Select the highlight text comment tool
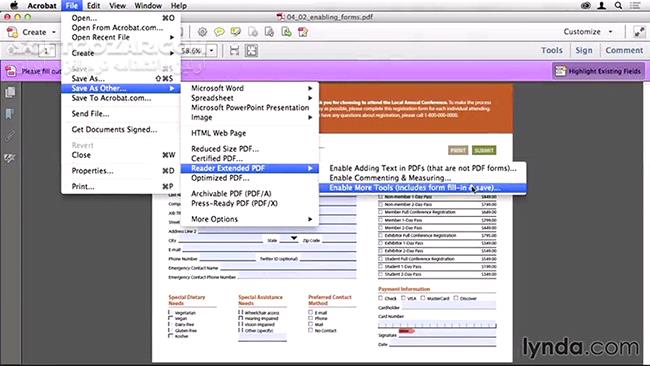Image resolution: width=650 pixels, height=366 pixels. [x=236, y=32]
